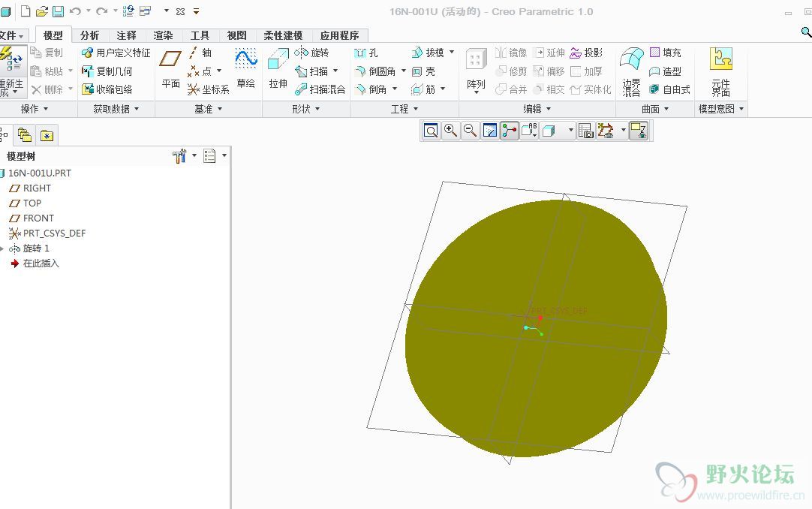
Task: Expand the 扫描 sweep dropdown arrow
Action: tap(335, 71)
